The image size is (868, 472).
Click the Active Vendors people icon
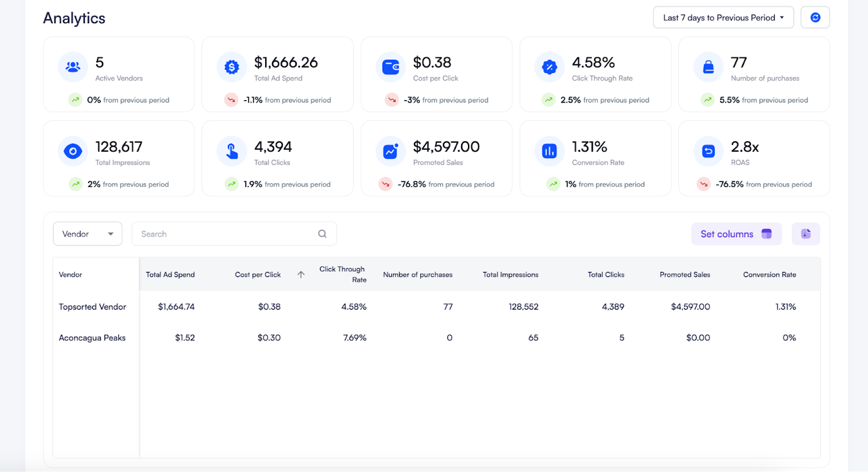coord(72,66)
